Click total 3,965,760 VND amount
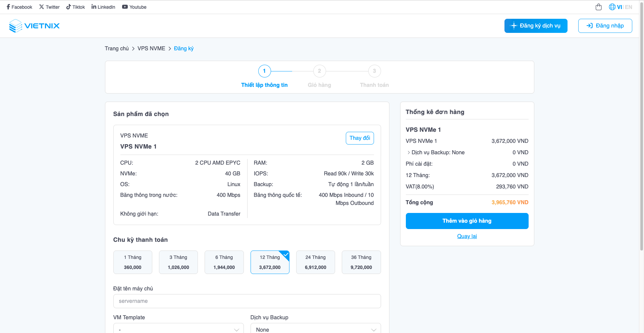This screenshot has width=644, height=333. pos(510,203)
